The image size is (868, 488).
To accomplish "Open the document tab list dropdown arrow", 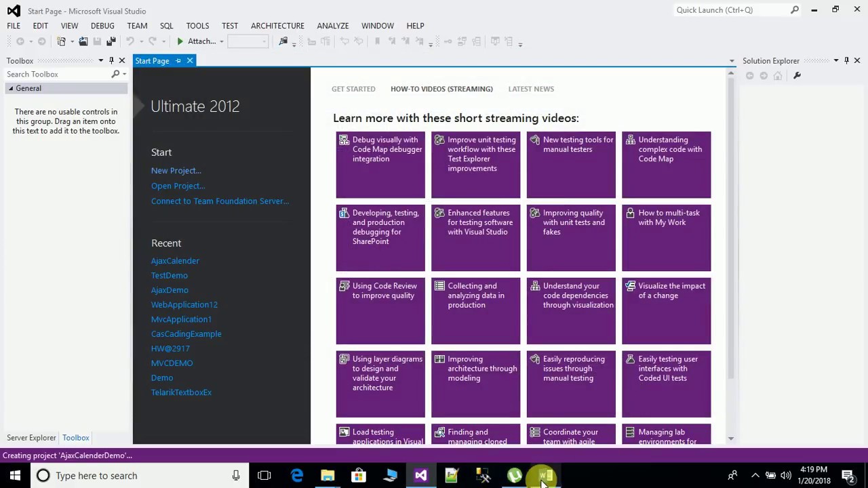I will tap(731, 62).
